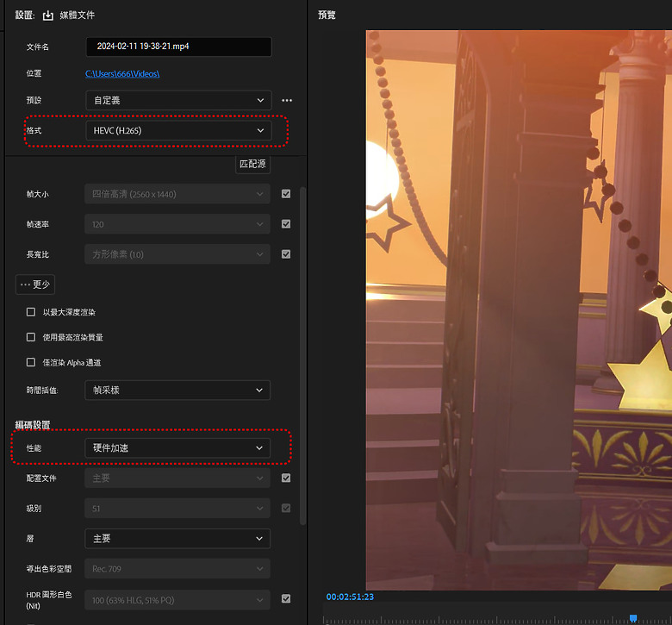
Task: Open the 性能 dropdown 硬件加速
Action: (x=177, y=448)
